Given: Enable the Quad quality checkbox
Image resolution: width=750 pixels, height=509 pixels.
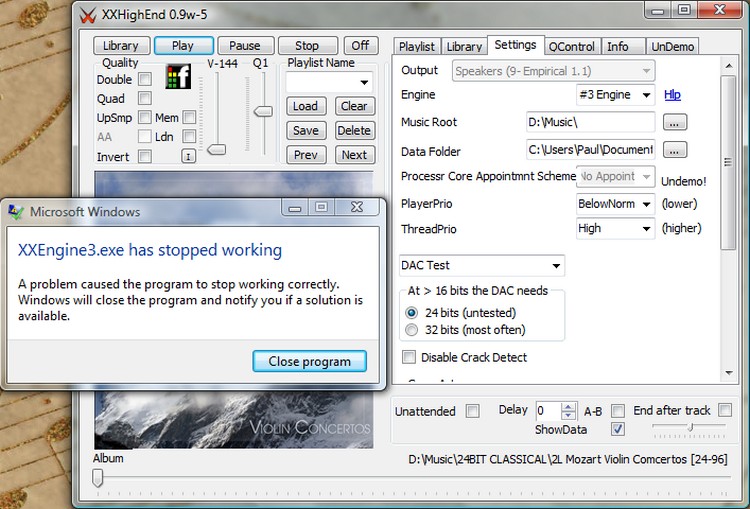Looking at the screenshot, I should [144, 98].
